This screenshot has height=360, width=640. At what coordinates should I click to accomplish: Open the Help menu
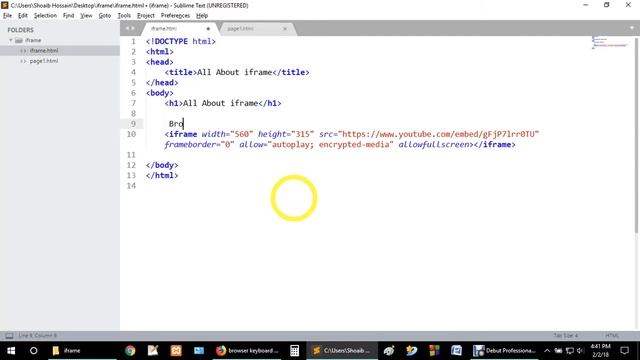202,16
